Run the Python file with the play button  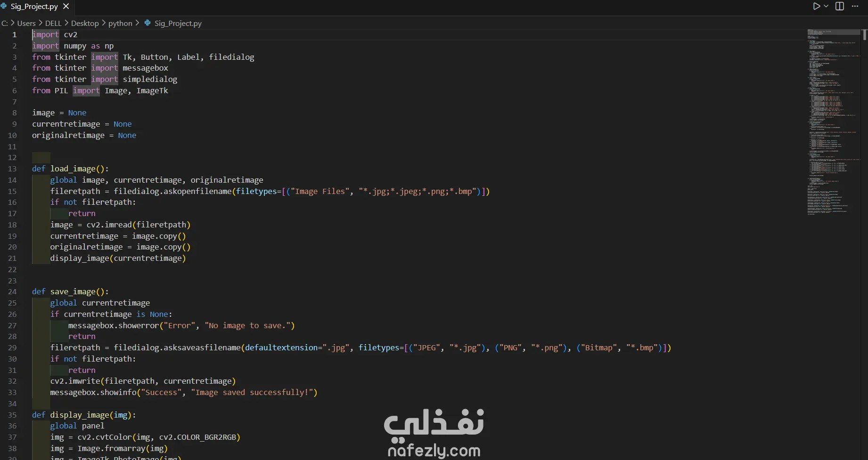click(816, 6)
